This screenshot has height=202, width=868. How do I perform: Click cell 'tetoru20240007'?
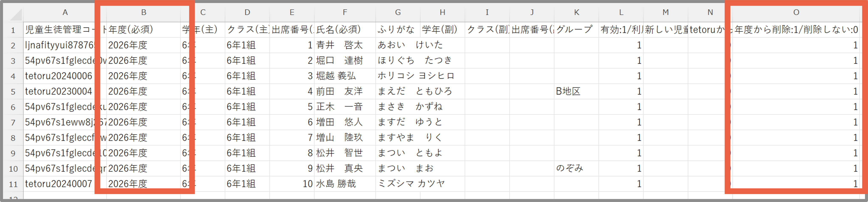coord(65,184)
